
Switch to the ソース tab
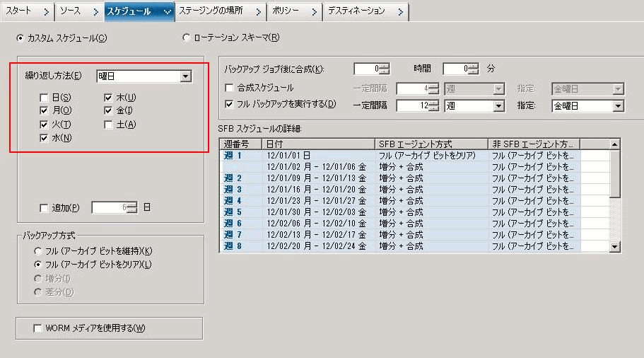click(78, 11)
